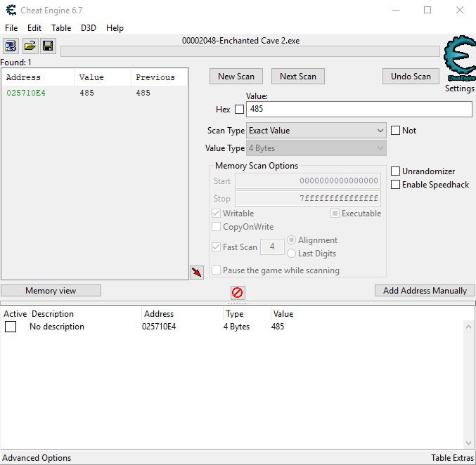Click the Memory view button
Image resolution: width=476 pixels, height=465 pixels.
pyautogui.click(x=51, y=291)
